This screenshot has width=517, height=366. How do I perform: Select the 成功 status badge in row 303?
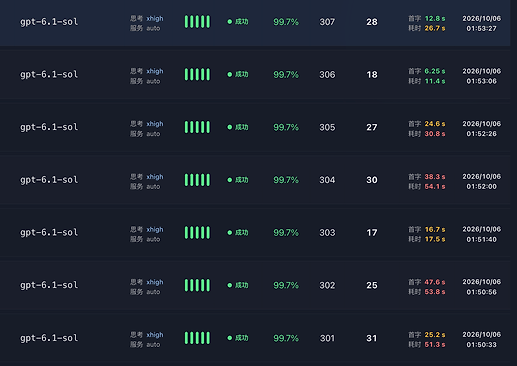(238, 232)
